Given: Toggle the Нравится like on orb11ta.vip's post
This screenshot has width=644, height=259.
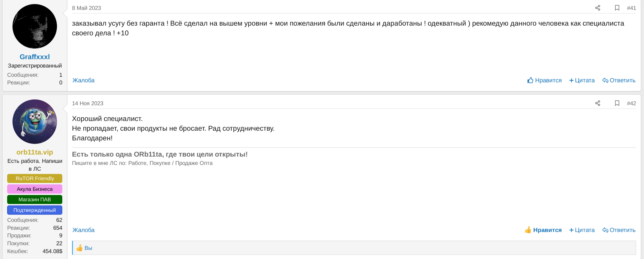Looking at the screenshot, I should tap(543, 230).
